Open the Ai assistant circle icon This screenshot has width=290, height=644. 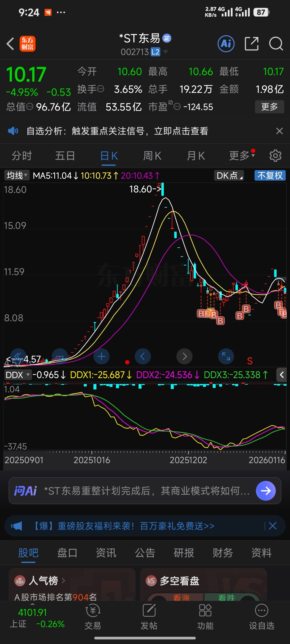coord(226,43)
